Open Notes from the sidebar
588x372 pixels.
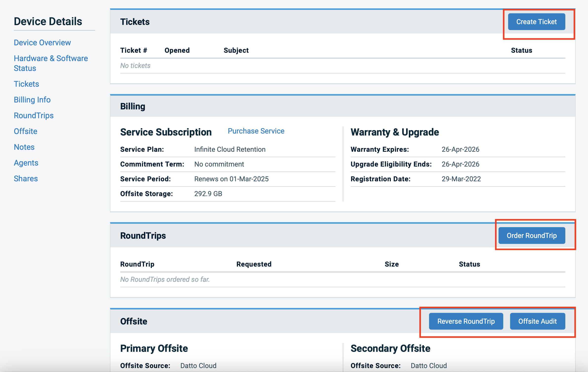coord(24,147)
